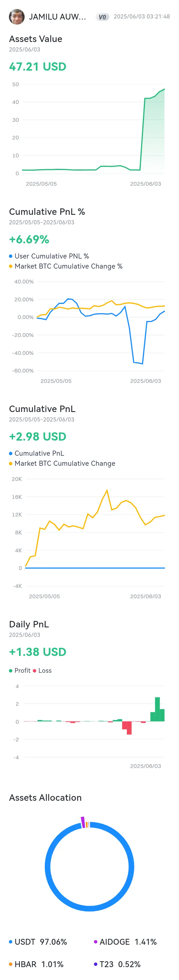Toggle the Cumulative PnL blue legend dot
This screenshot has width=179, height=980.
[x=11, y=453]
